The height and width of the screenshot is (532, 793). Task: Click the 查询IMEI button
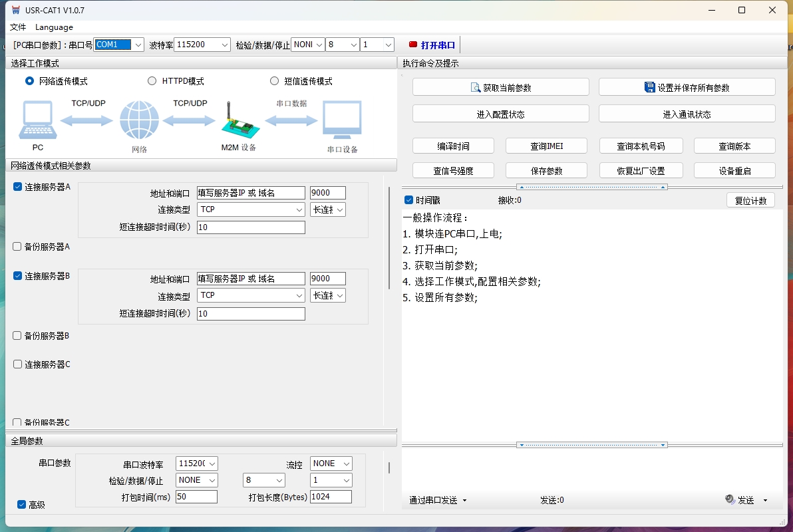(546, 146)
